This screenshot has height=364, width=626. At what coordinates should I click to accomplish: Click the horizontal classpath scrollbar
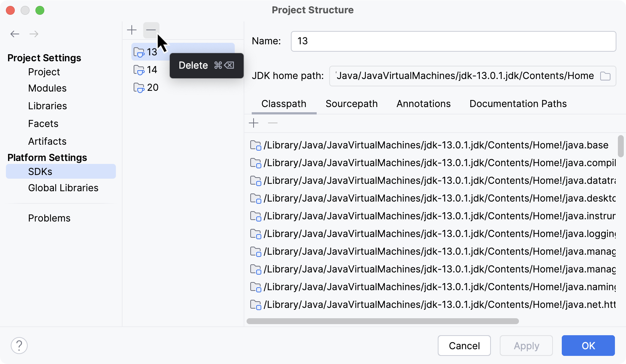tap(383, 321)
